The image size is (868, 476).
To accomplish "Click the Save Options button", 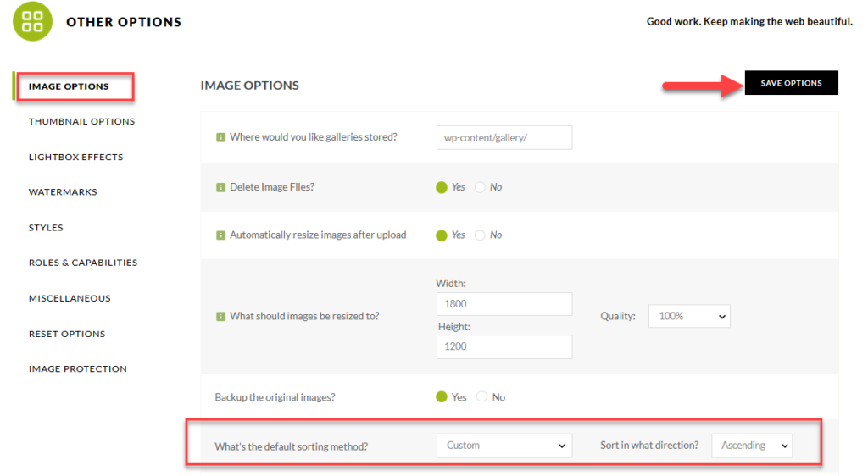I will coord(791,83).
